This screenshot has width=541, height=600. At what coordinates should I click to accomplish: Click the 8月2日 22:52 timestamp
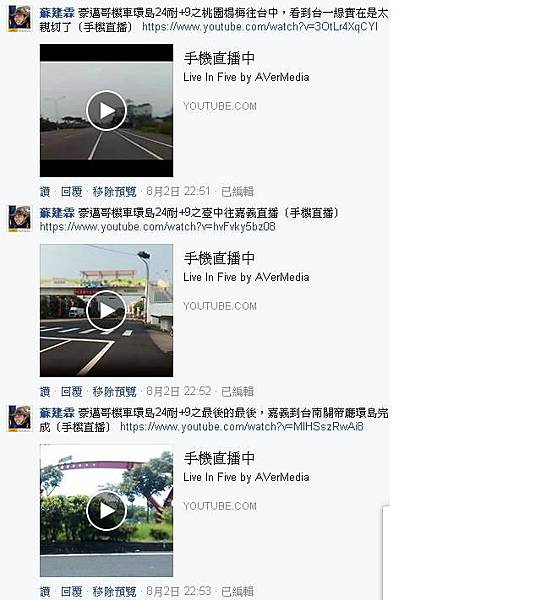pyautogui.click(x=179, y=391)
